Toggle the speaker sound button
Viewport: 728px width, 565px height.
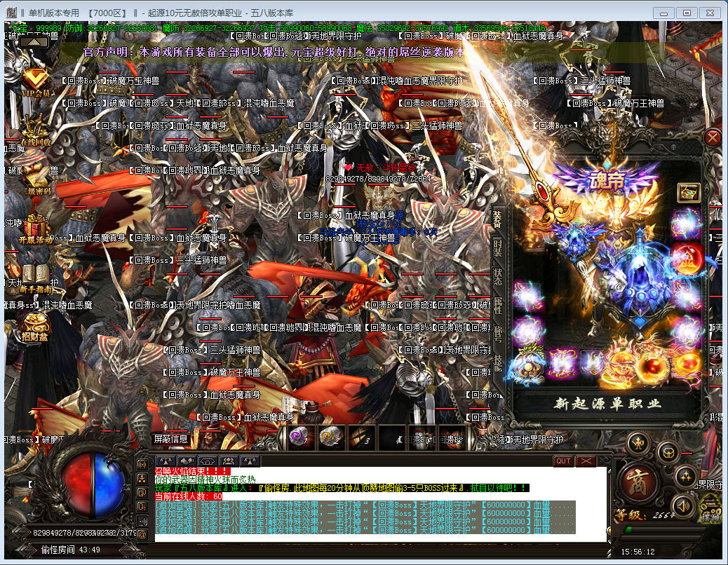click(x=683, y=506)
